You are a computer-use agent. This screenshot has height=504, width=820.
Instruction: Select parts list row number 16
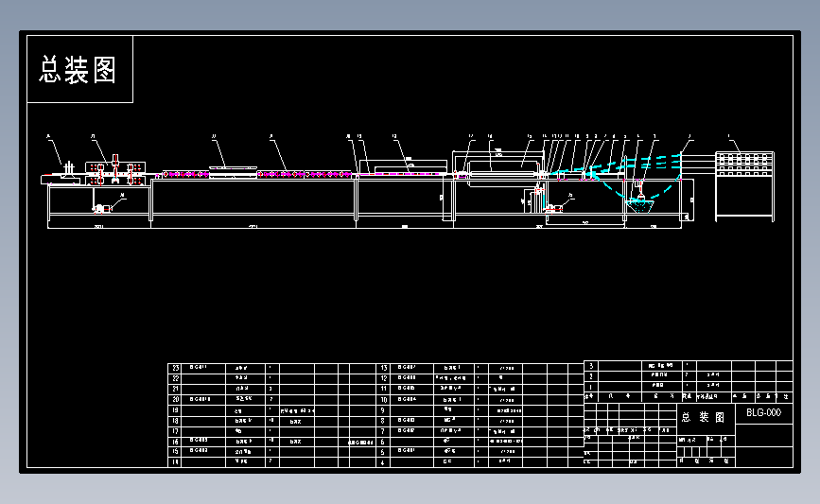[x=273, y=442]
